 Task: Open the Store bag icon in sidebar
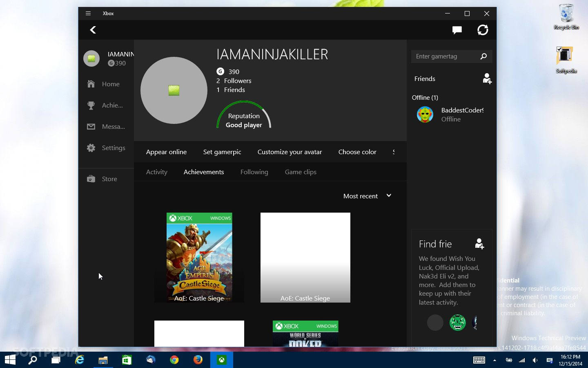91,179
